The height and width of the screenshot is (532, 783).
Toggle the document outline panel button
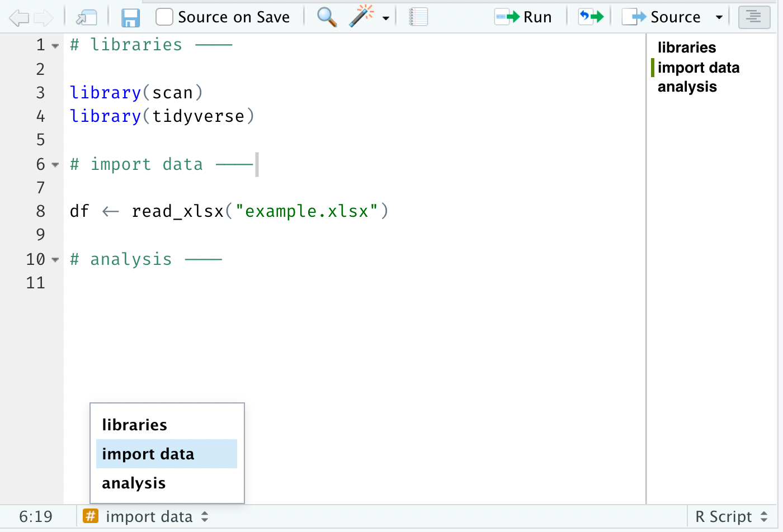754,17
